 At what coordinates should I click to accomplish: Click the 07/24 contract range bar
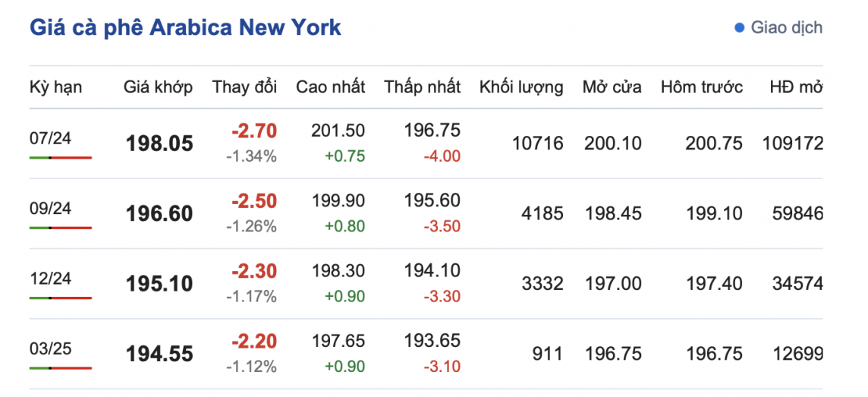tap(61, 157)
